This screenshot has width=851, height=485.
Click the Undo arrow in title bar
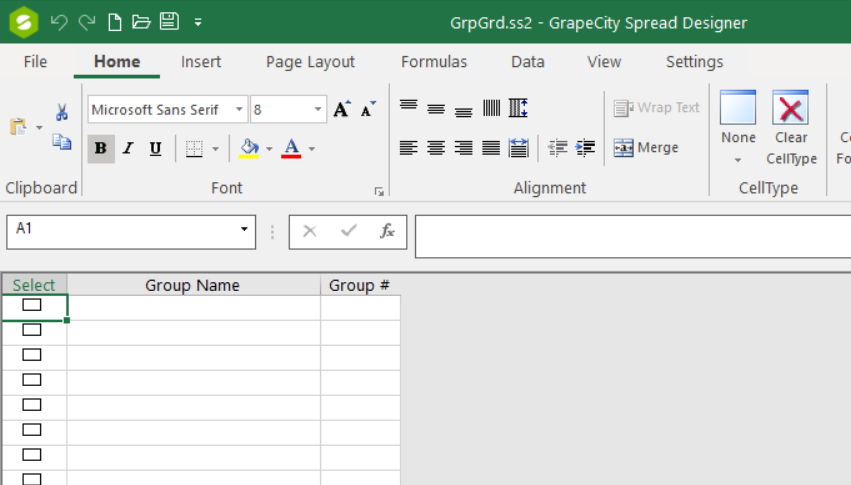click(x=59, y=22)
